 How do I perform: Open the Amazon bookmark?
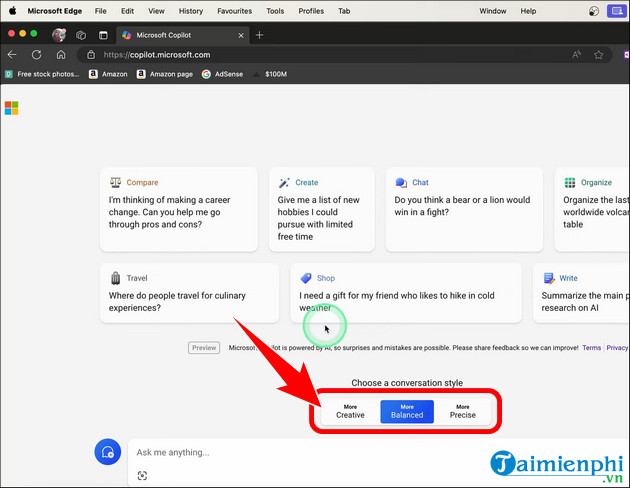coord(108,74)
